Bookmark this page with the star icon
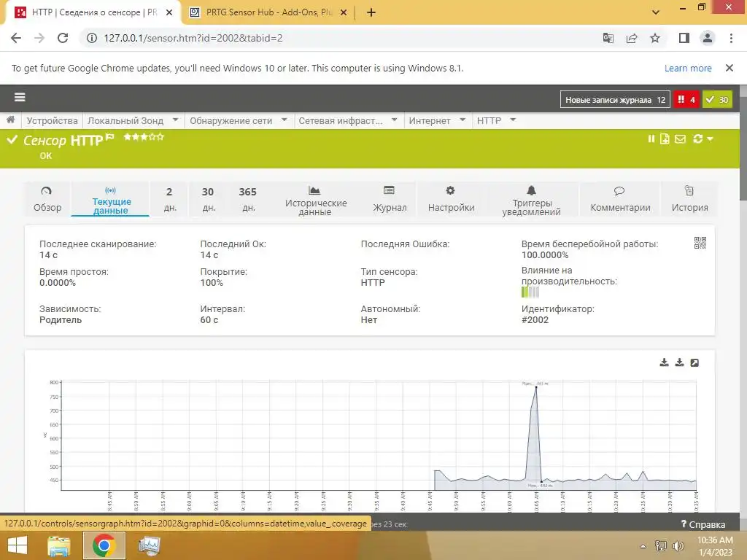Screen dimensions: 747x560 click(x=655, y=38)
